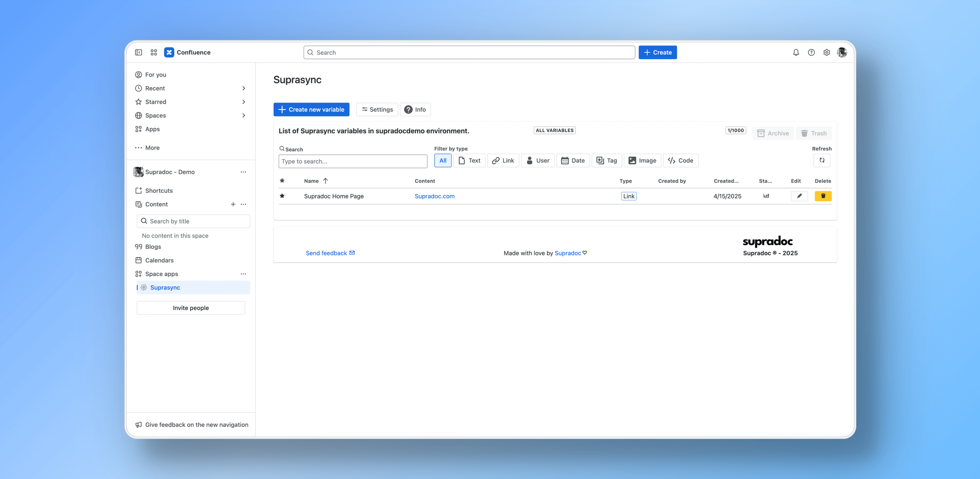Click Create new variable button
The width and height of the screenshot is (980, 479).
pyautogui.click(x=311, y=110)
